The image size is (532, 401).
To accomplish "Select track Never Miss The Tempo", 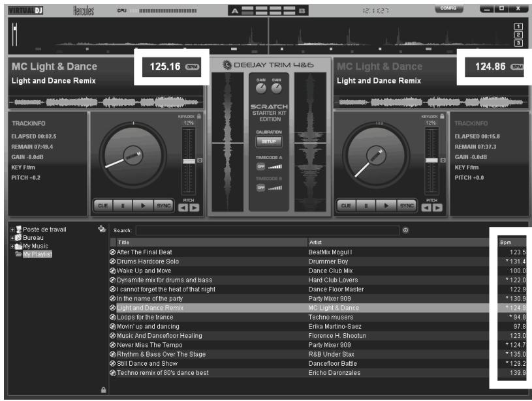I will click(318, 345).
